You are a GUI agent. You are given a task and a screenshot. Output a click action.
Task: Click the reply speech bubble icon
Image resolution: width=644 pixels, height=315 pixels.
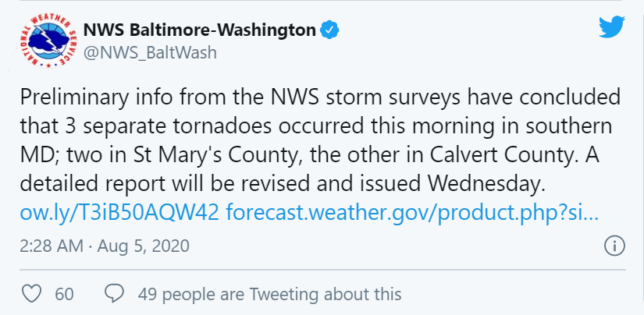click(114, 294)
